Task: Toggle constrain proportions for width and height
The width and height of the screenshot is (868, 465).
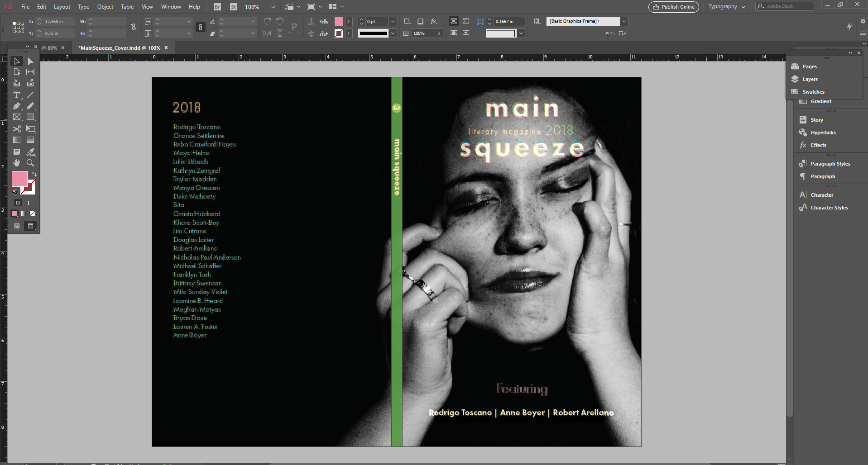Action: (x=134, y=27)
